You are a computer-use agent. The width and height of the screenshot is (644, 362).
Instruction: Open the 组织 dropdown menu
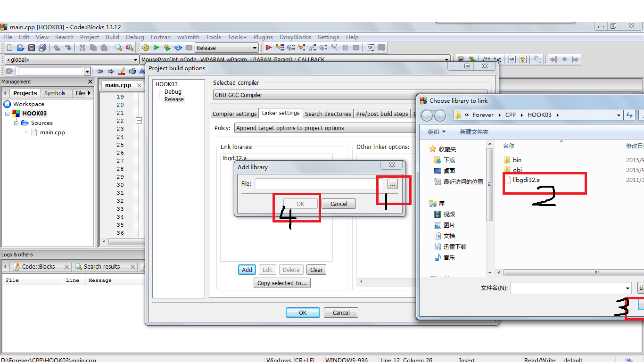(437, 132)
